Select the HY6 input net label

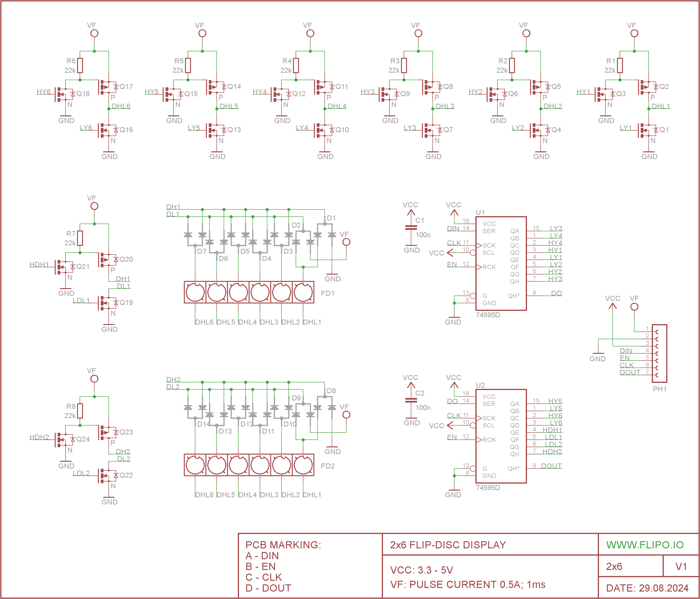pos(44,92)
